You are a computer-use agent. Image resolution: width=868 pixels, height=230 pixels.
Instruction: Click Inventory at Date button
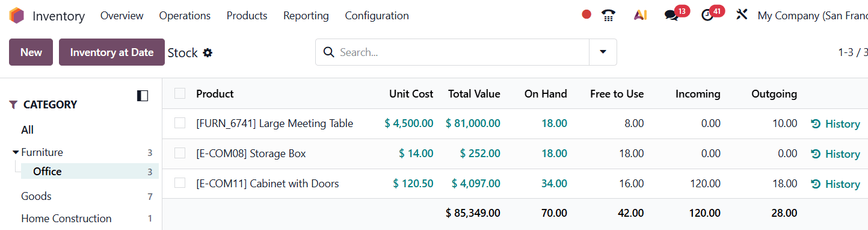pos(112,52)
